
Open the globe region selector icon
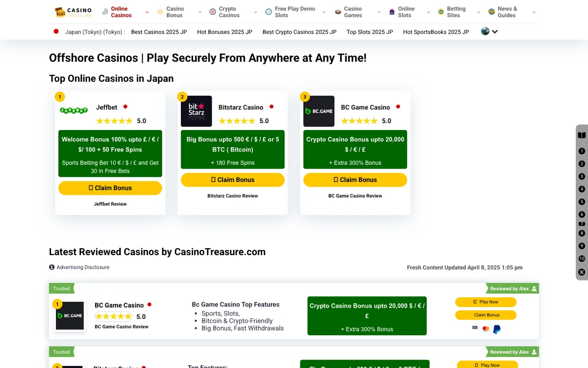coord(485,31)
